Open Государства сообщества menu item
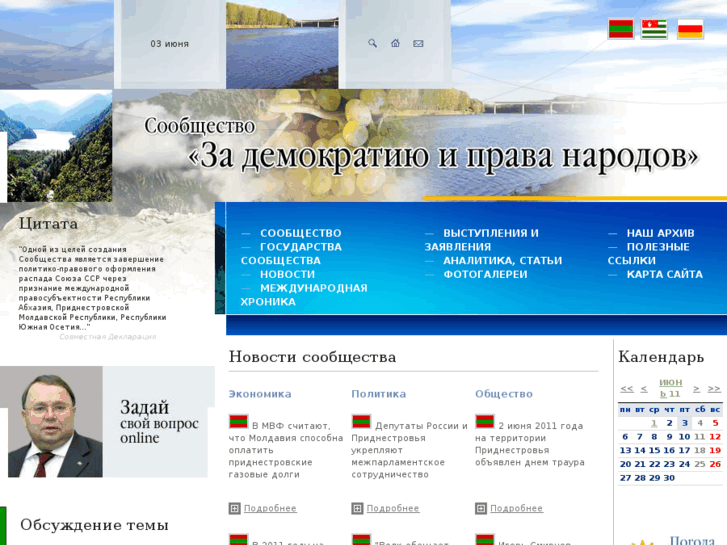This screenshot has width=727, height=545. point(291,254)
